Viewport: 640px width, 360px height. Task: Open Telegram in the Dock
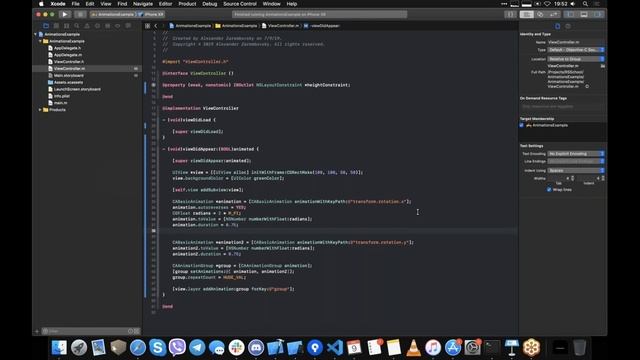tap(197, 348)
